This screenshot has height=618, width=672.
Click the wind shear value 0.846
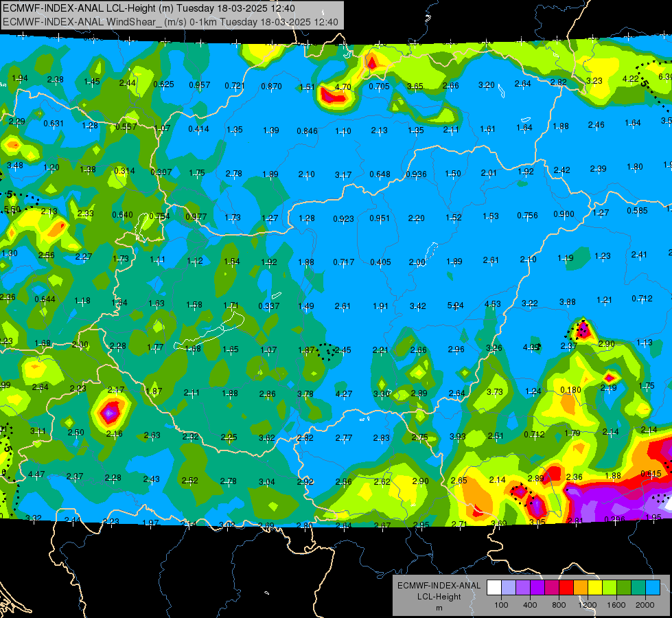308,130
